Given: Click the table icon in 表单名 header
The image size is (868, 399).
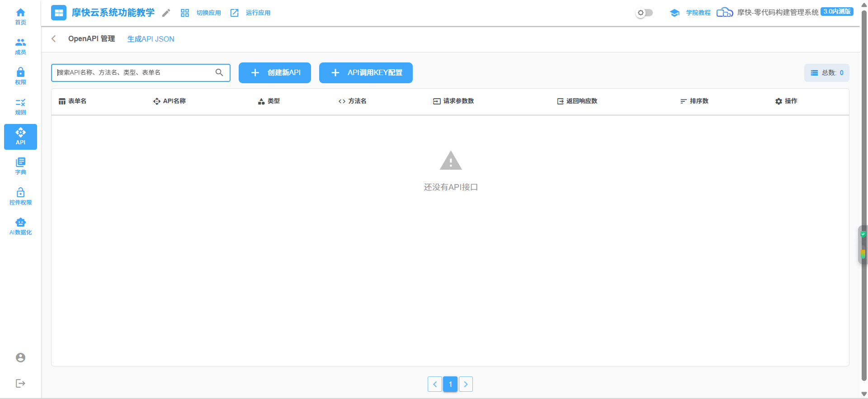Looking at the screenshot, I should 62,101.
